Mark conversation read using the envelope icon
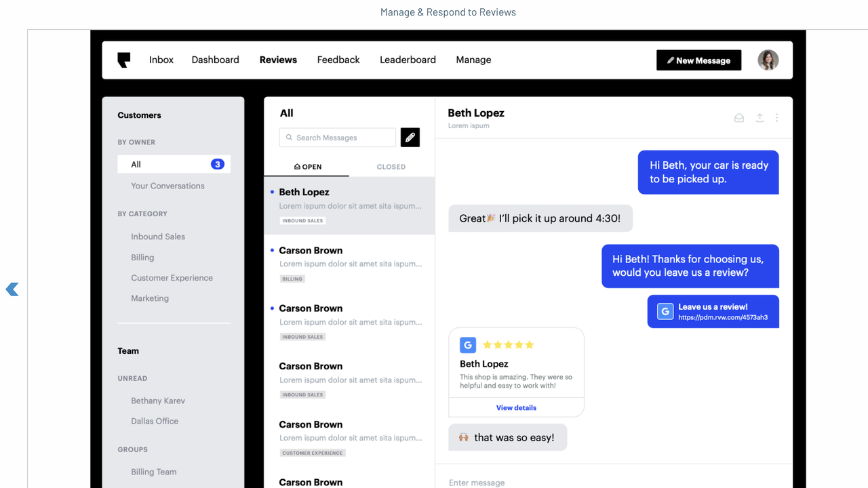The width and height of the screenshot is (868, 488). tap(738, 117)
